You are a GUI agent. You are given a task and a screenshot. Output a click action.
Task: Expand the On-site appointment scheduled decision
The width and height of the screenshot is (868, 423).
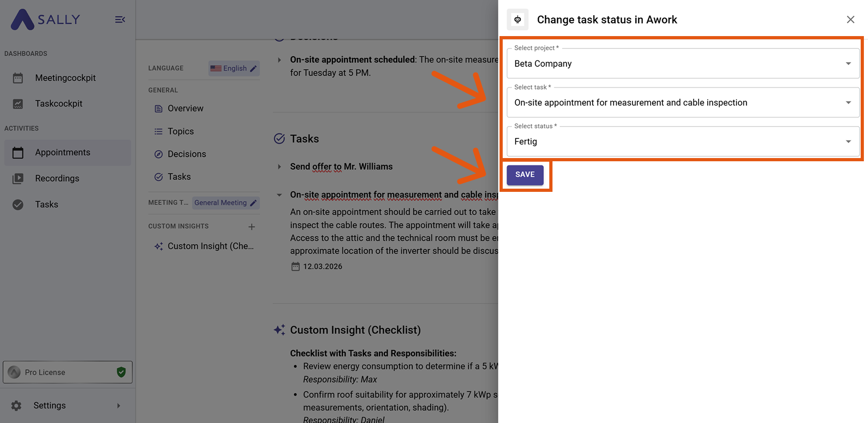tap(279, 60)
